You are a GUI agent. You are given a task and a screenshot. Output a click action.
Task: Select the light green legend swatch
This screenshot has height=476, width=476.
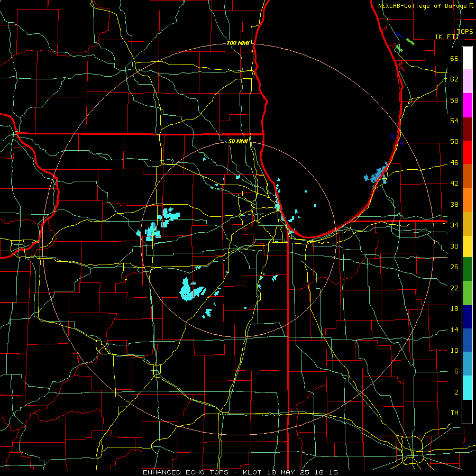click(467, 293)
